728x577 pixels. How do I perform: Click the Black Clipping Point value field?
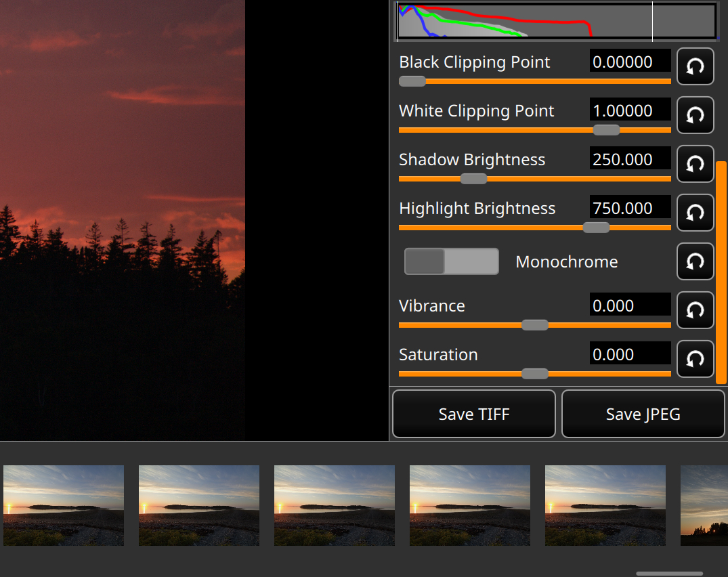pos(630,61)
